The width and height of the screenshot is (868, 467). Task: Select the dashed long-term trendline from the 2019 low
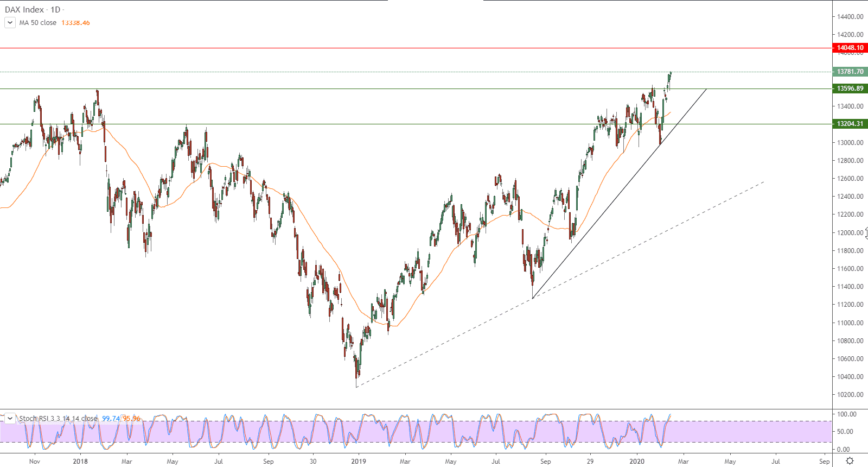pyautogui.click(x=560, y=285)
